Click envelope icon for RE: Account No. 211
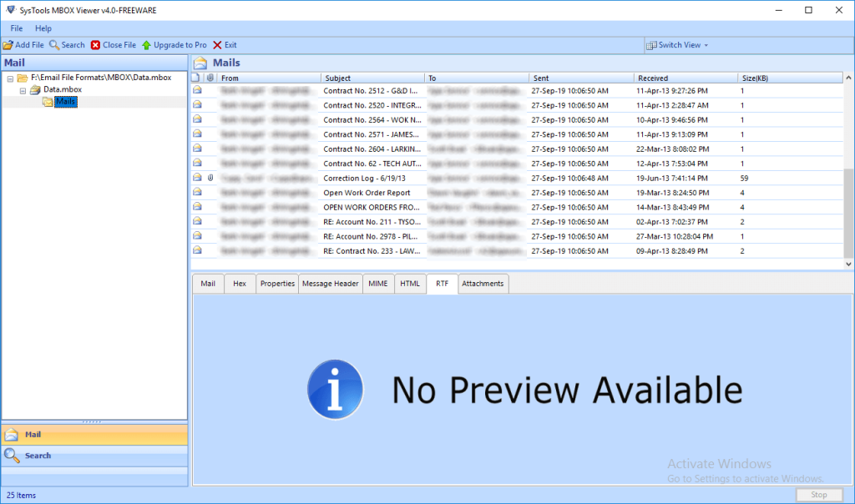 pos(197,221)
